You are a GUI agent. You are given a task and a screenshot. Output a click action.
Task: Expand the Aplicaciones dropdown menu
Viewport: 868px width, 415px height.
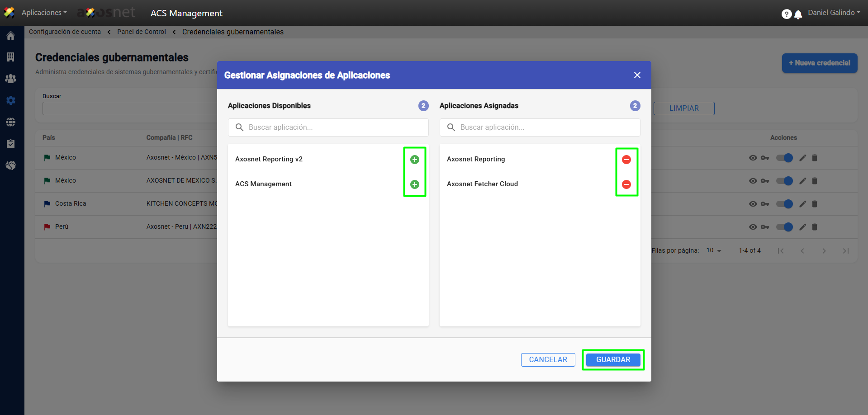44,13
